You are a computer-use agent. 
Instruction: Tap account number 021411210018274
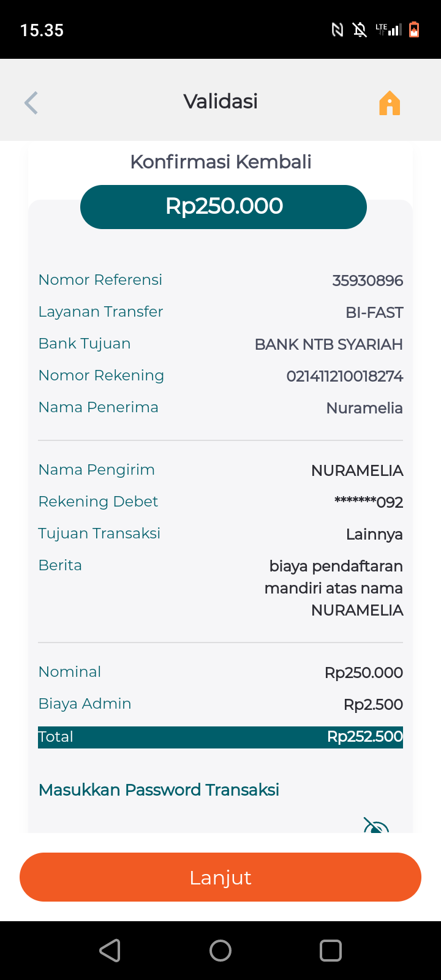click(344, 376)
